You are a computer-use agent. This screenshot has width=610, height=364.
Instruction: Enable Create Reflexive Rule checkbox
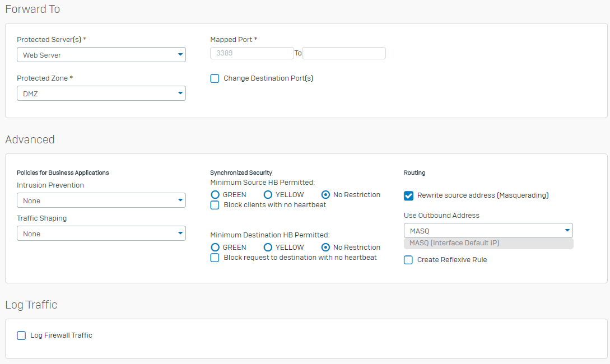point(408,260)
